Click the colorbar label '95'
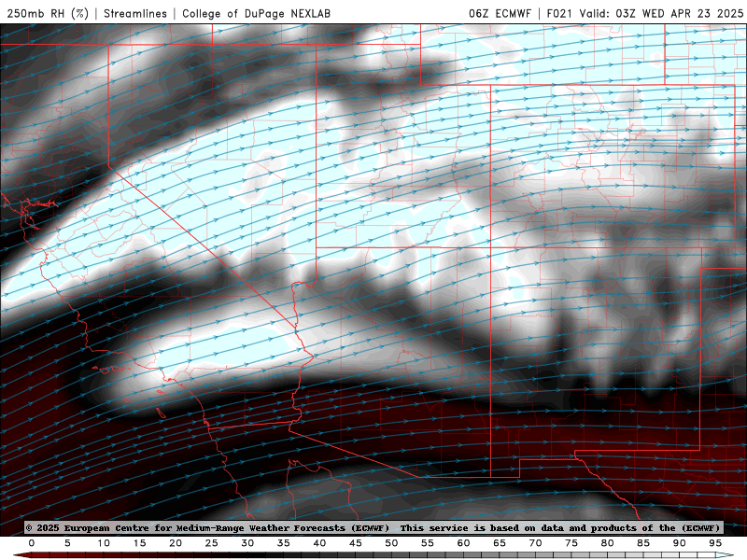The image size is (747, 560). coord(715,543)
